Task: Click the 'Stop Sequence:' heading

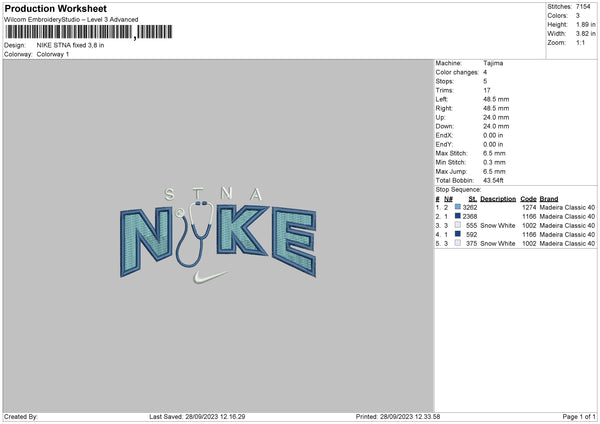Action: coord(458,189)
